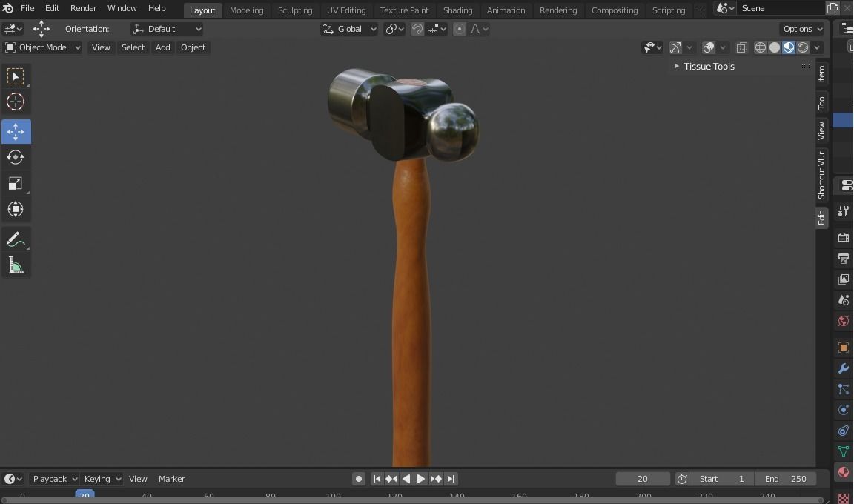
Task: Open the timeline Marker menu
Action: (x=171, y=479)
